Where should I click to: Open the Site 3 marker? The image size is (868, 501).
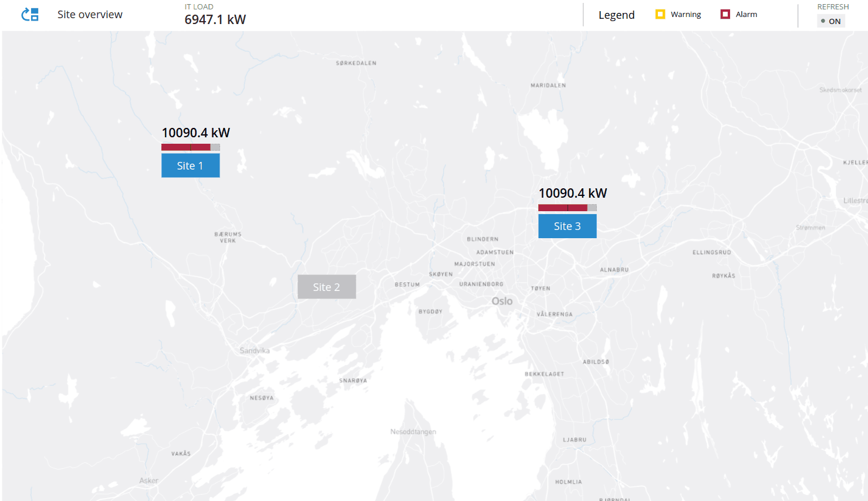click(567, 226)
